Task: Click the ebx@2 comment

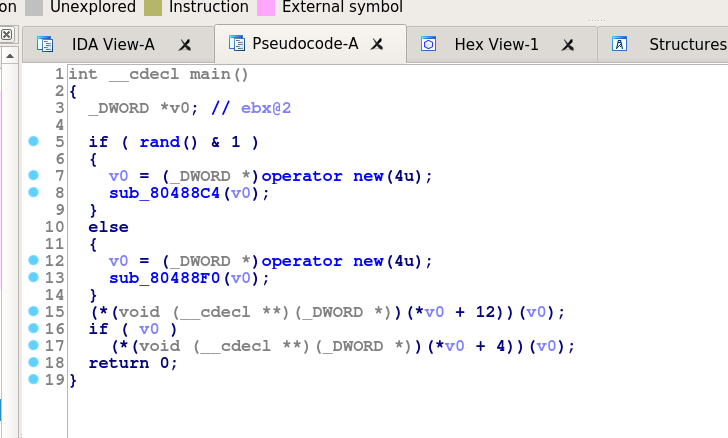Action: point(266,108)
